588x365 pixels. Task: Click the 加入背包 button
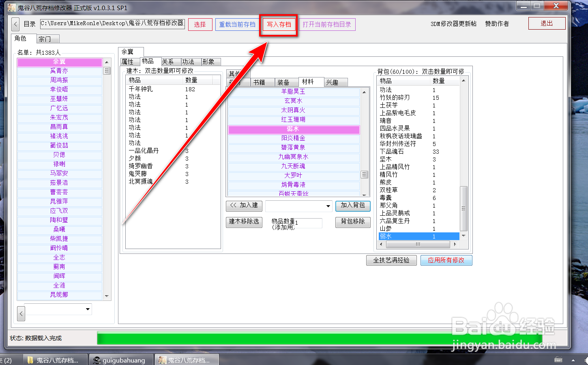pos(353,206)
